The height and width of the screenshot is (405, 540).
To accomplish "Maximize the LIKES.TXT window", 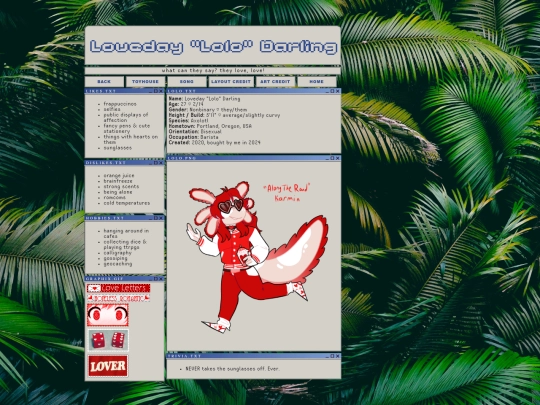I will pyautogui.click(x=156, y=91).
